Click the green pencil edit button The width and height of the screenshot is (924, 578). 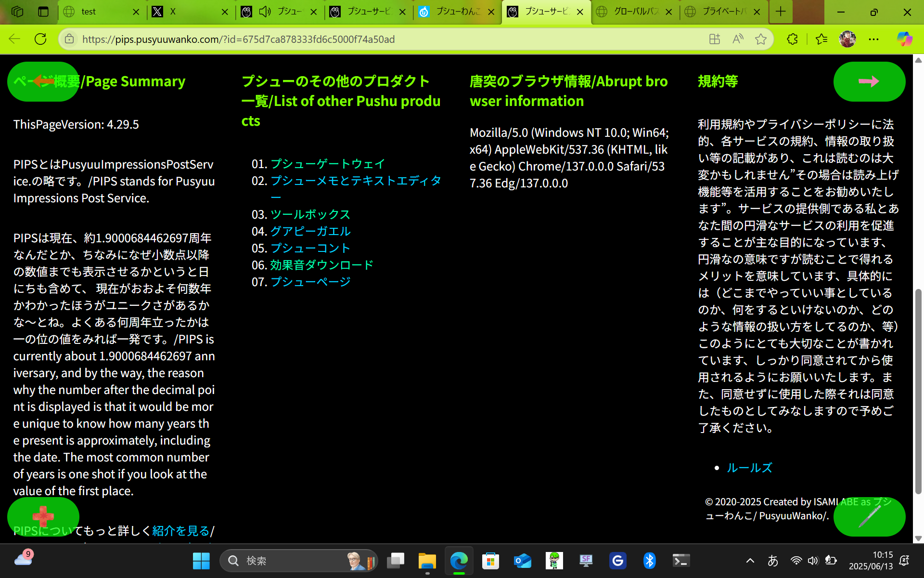(x=869, y=516)
